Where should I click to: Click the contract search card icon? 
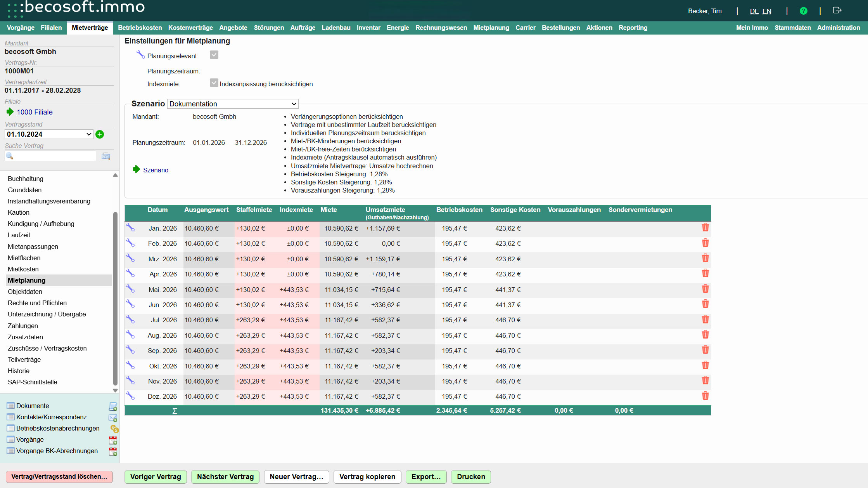(x=106, y=156)
